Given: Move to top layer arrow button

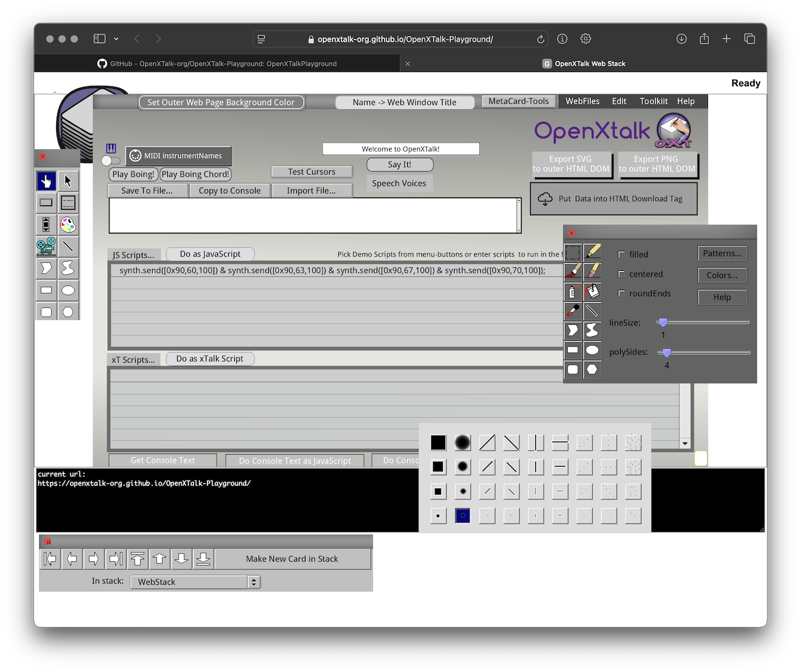Looking at the screenshot, I should tap(138, 559).
